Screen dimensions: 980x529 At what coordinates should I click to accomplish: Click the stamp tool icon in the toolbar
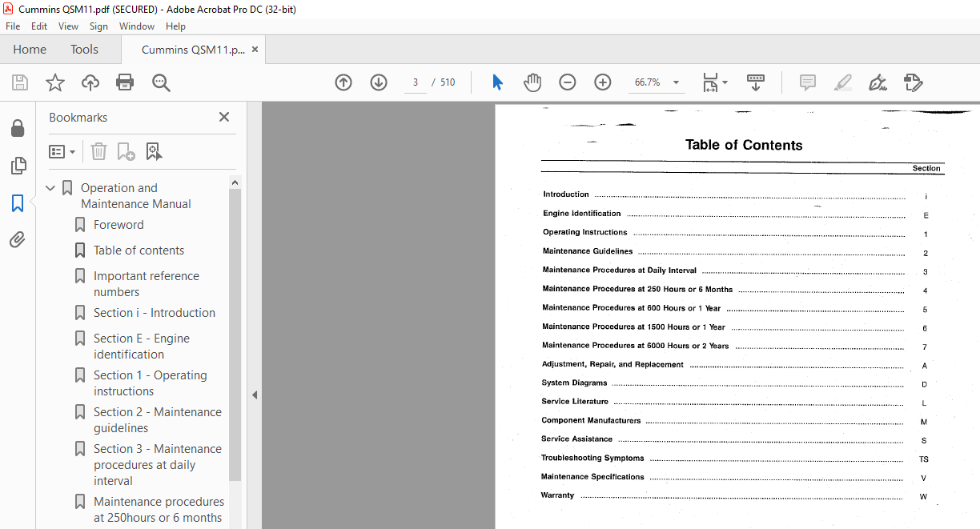point(914,82)
